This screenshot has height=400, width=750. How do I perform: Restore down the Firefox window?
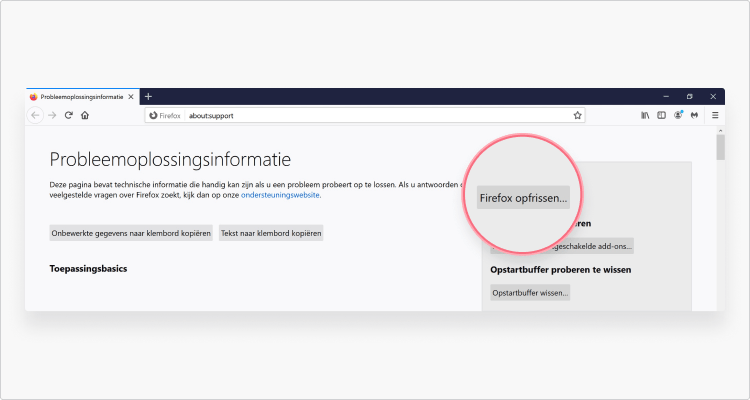click(690, 97)
